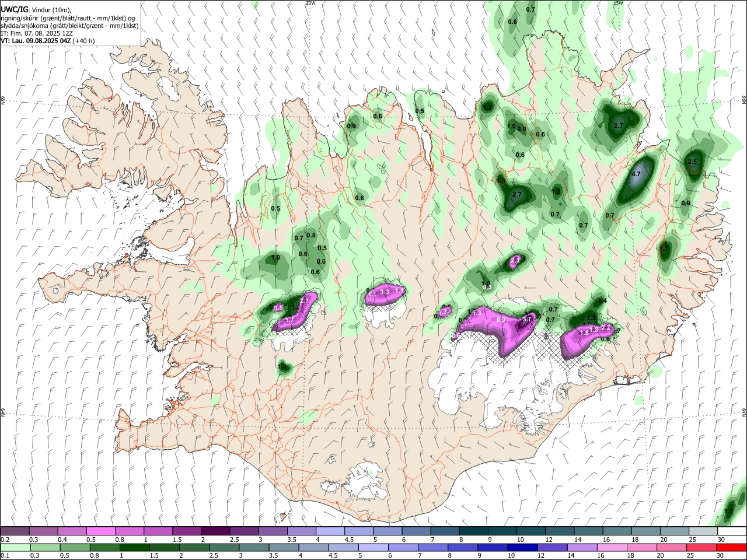This screenshot has height=560, width=747.
Task: Click the pale grey 25 swatch in the top legend row
Action: click(703, 531)
